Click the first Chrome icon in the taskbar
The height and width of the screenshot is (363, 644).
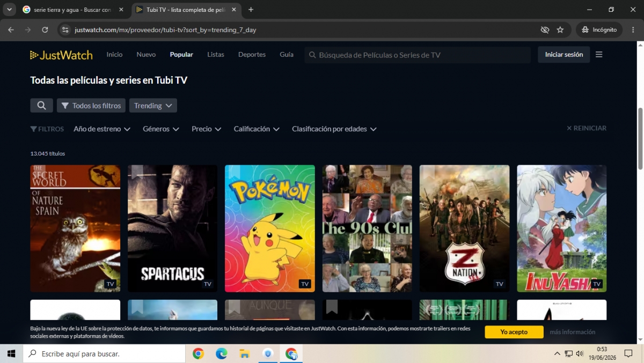[x=198, y=354]
